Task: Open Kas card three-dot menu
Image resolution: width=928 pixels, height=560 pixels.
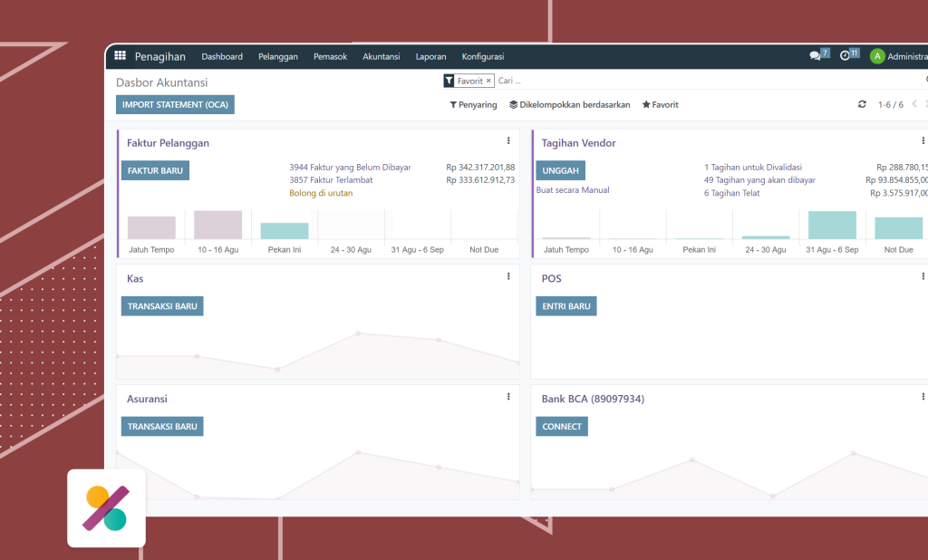Action: pos(508,276)
